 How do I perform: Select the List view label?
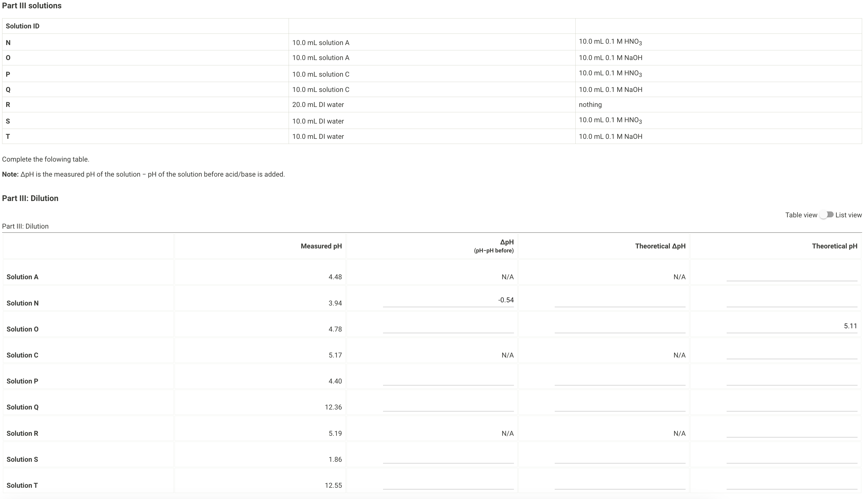click(848, 215)
